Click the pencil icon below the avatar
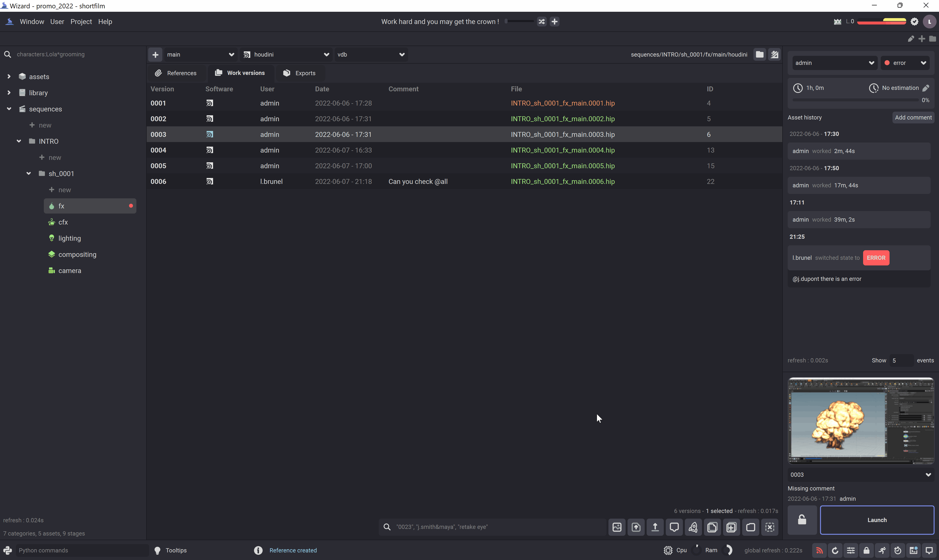This screenshot has width=939, height=560. click(x=911, y=39)
